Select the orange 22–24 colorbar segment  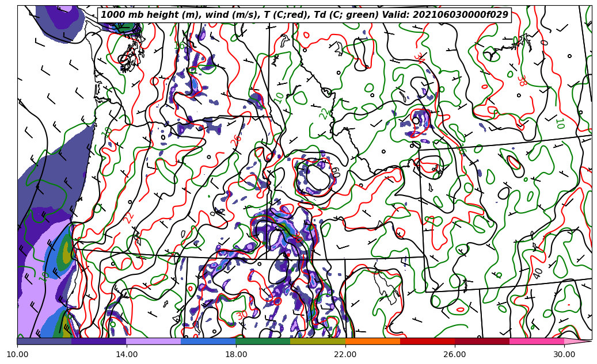tap(372, 342)
